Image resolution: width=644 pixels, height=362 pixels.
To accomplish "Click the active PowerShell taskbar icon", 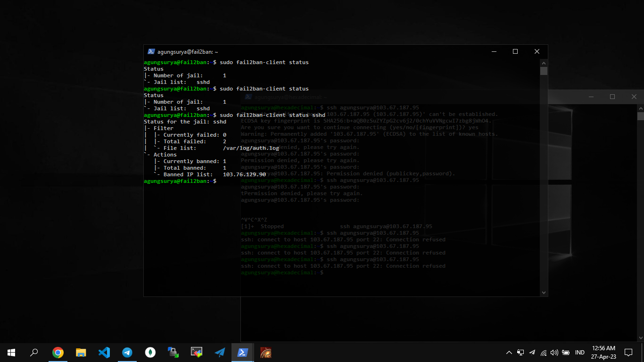I will click(243, 352).
